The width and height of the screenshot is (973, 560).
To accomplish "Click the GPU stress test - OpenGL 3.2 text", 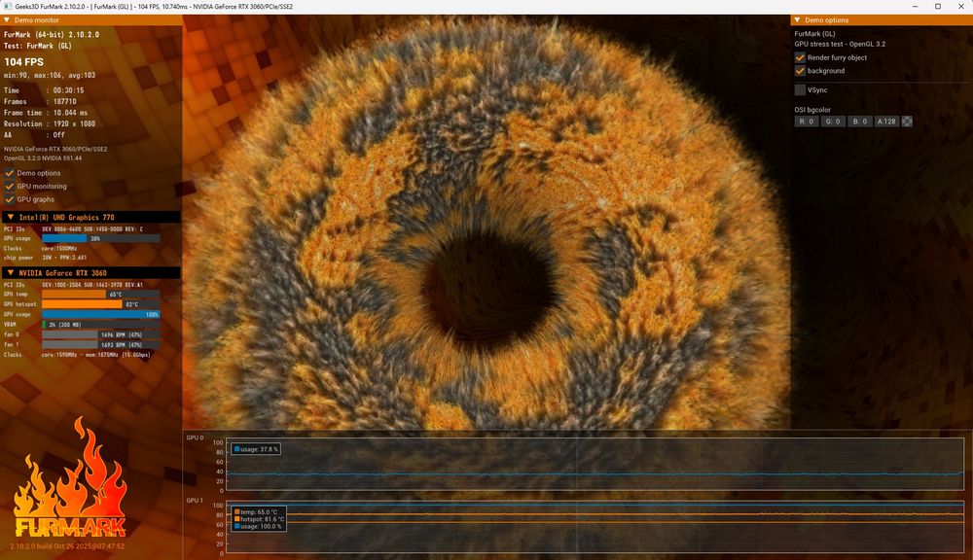I will tap(841, 44).
